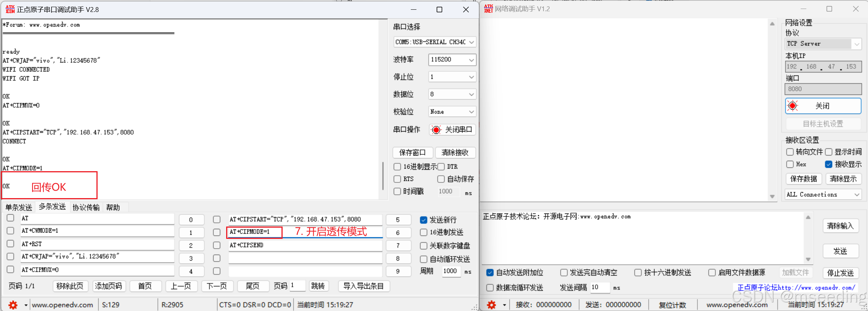Click 导入导出条目 button
This screenshot has height=311, width=868.
click(x=364, y=286)
